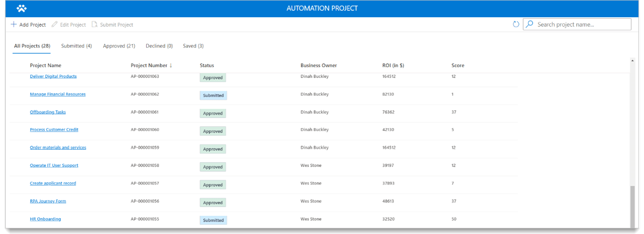Sort by the ROI (In $) column header
644x234 pixels.
[393, 65]
